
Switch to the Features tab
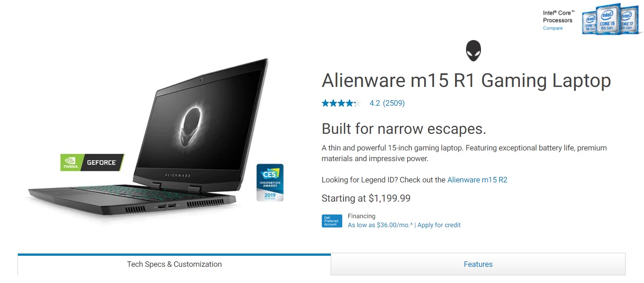tap(478, 264)
